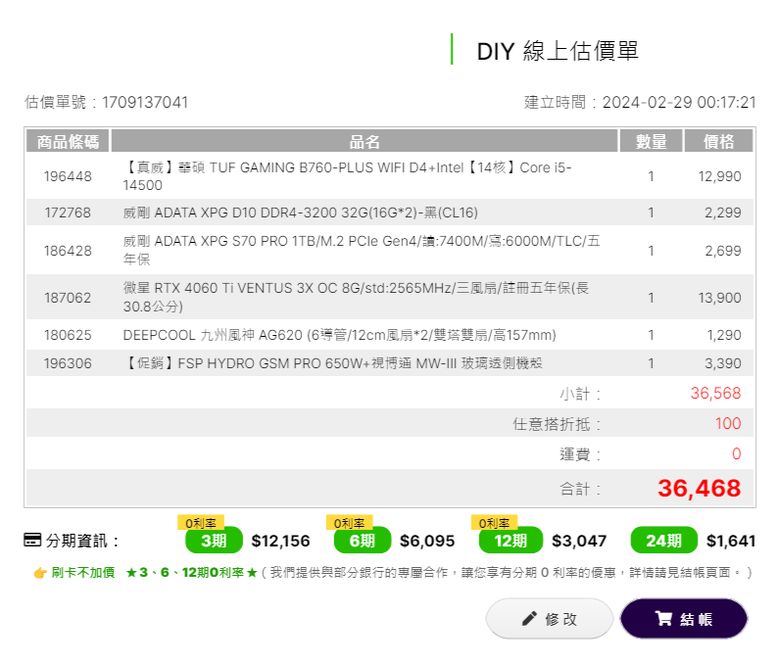Click the $6,095 installment amount
780x663 pixels.
click(427, 541)
